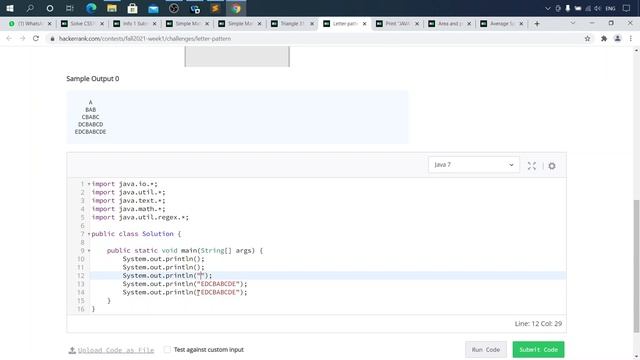Click the Line: 12 Col: 29 status
The image size is (640, 360).
538,324
